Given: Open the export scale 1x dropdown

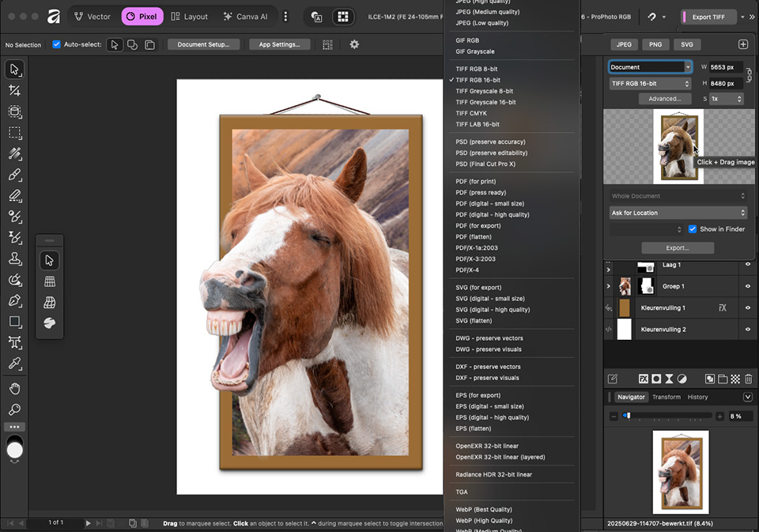Looking at the screenshot, I should click(x=726, y=99).
